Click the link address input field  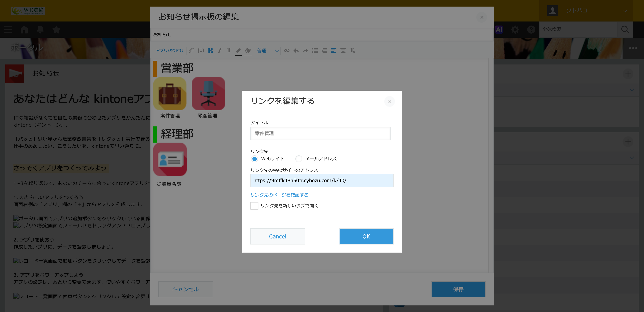321,181
